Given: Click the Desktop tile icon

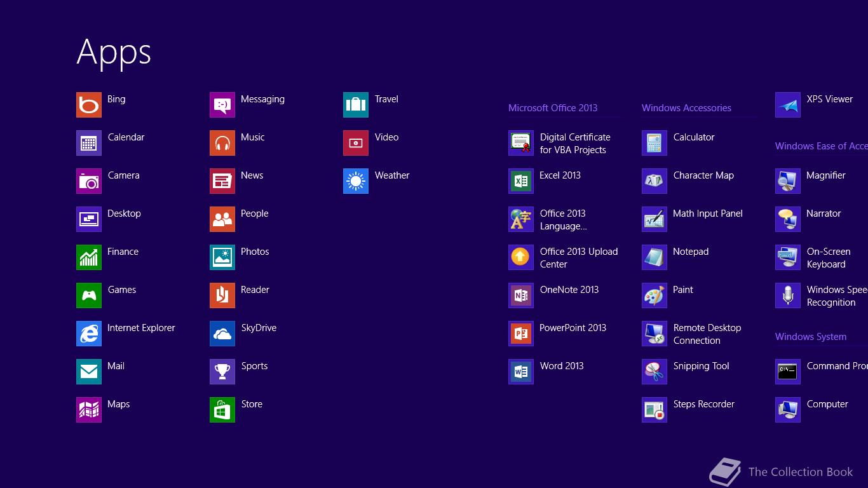Looking at the screenshot, I should pyautogui.click(x=89, y=219).
